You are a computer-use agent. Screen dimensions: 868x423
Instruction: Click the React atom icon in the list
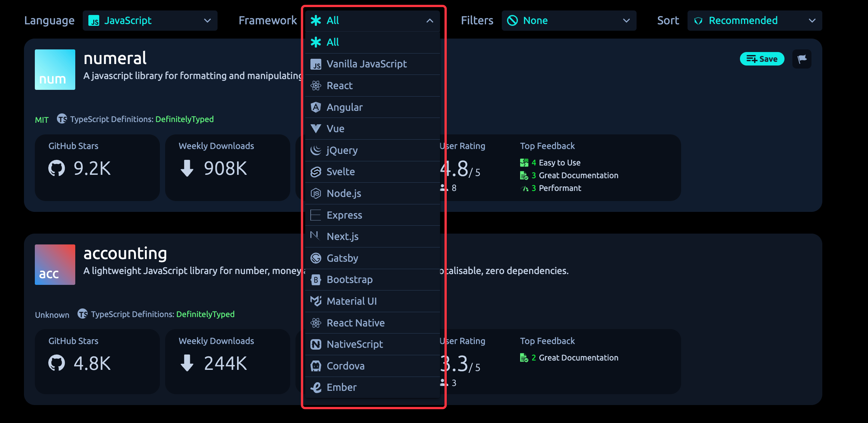coord(316,86)
